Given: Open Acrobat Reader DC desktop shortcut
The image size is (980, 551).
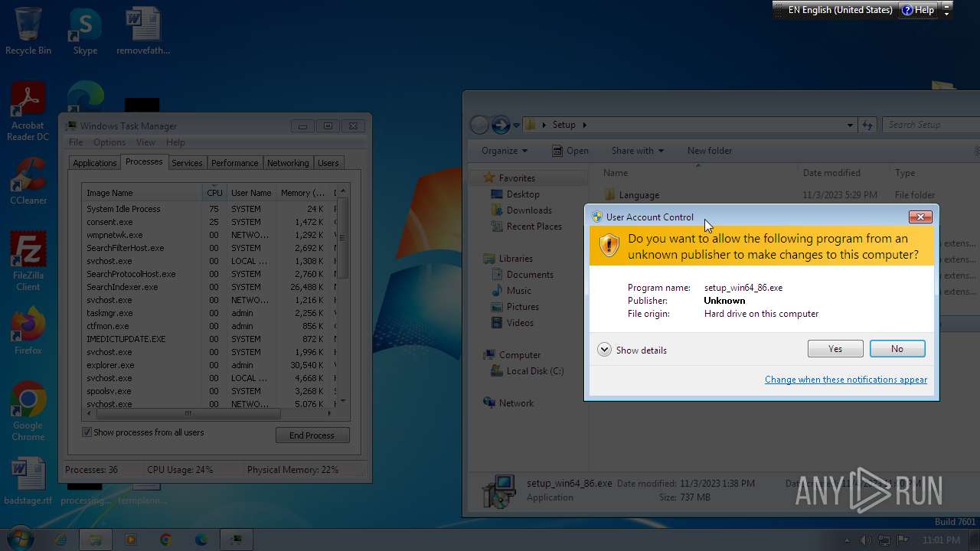Looking at the screenshot, I should point(28,112).
